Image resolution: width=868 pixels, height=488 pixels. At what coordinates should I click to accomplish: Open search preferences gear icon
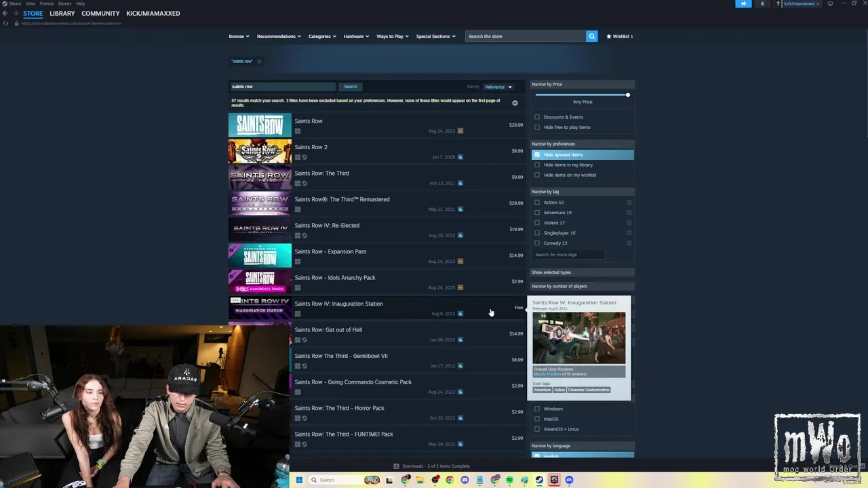pyautogui.click(x=515, y=103)
